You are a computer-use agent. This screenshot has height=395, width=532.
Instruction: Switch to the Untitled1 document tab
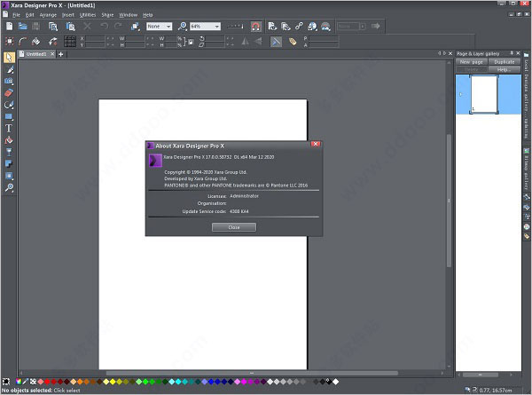(36, 54)
